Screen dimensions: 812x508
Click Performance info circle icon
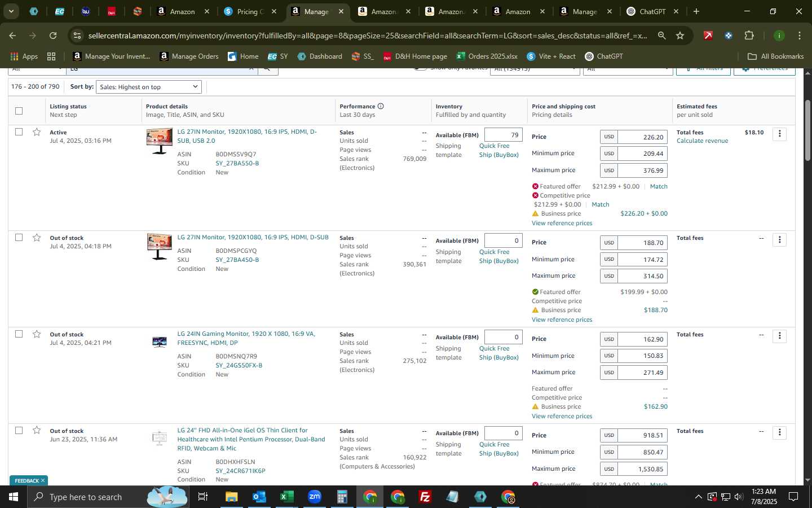point(381,106)
